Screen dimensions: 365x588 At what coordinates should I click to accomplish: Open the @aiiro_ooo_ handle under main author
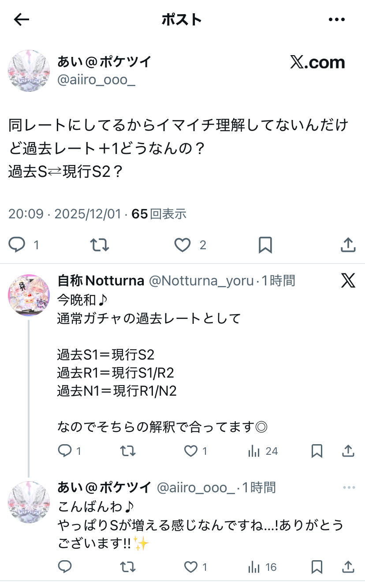click(x=96, y=80)
